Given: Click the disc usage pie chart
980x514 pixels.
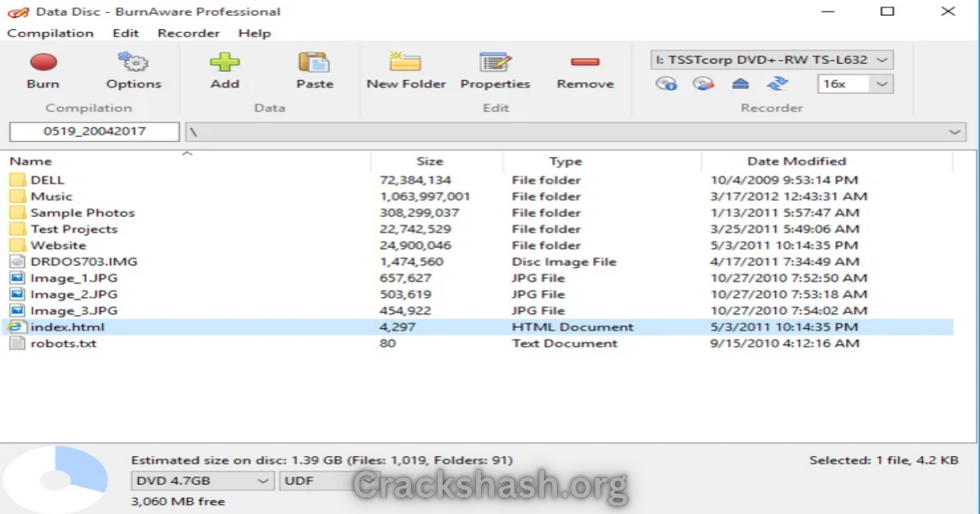Looking at the screenshot, I should pyautogui.click(x=56, y=481).
